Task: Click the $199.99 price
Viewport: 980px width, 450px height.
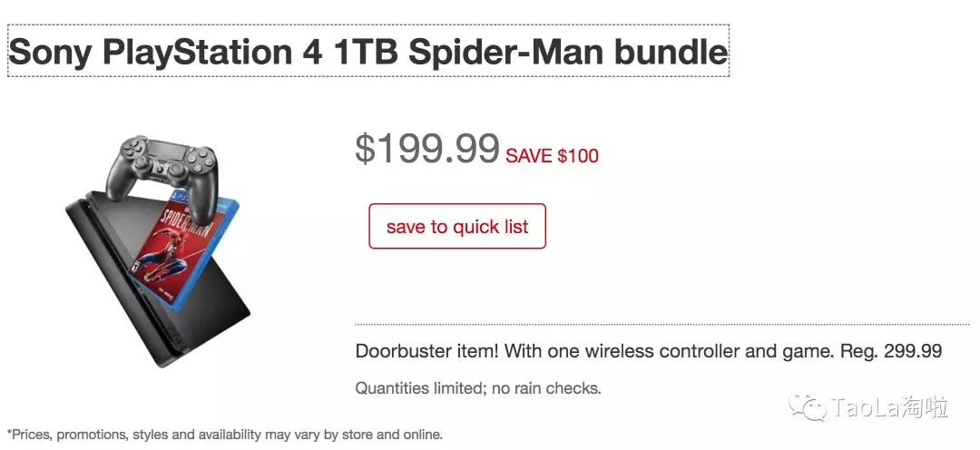Action: [x=426, y=149]
